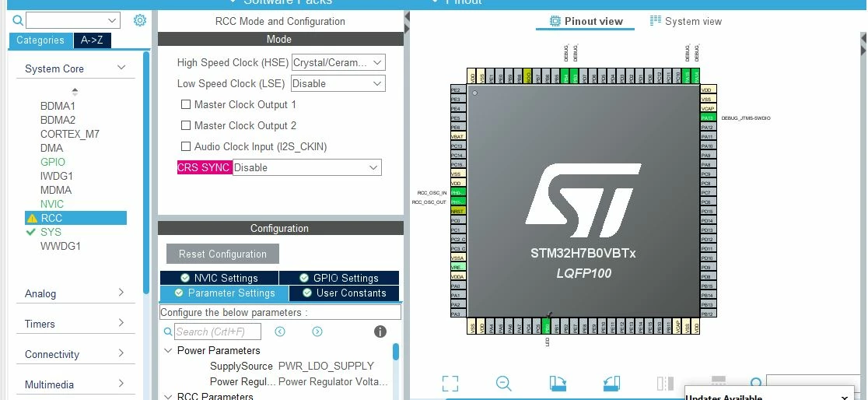Open the CRS SYNC dropdown
The width and height of the screenshot is (868, 400).
306,167
